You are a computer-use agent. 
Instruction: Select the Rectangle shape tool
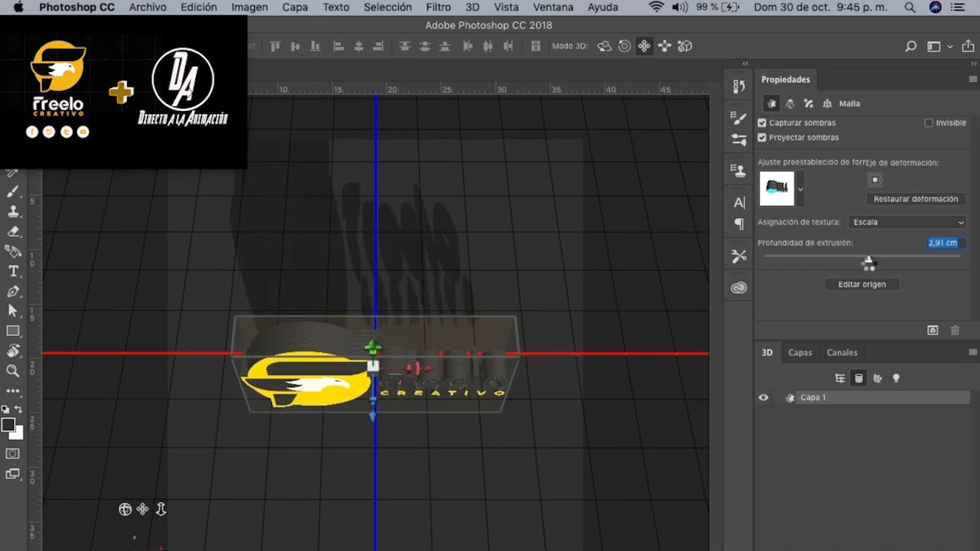[x=13, y=331]
